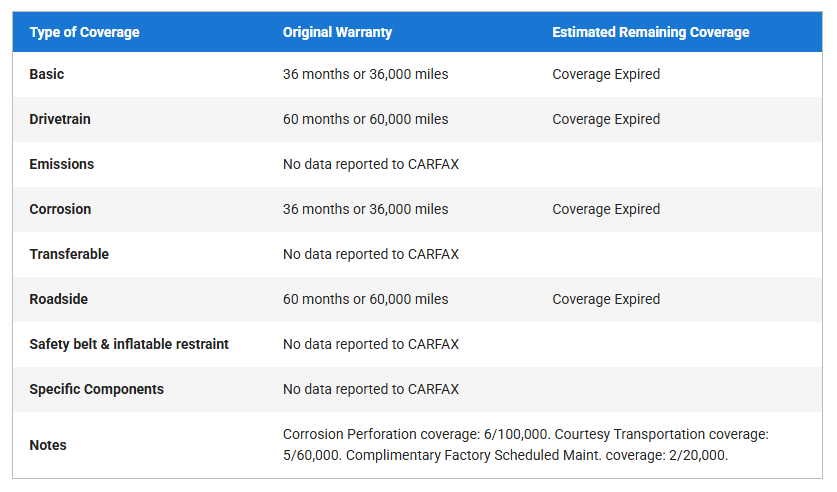
Task: Click Roadside's 60 months or 60,000 miles
Action: tap(365, 299)
